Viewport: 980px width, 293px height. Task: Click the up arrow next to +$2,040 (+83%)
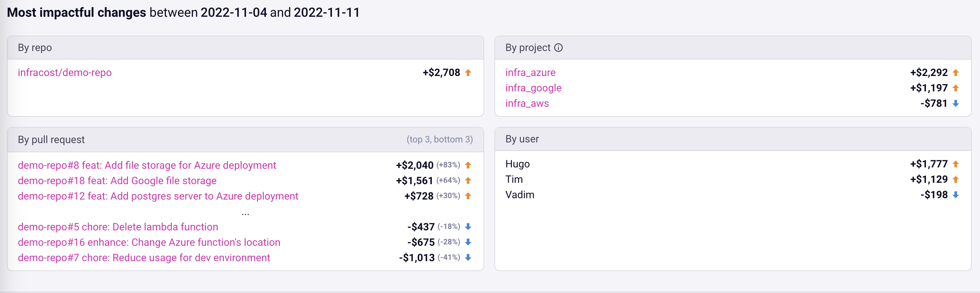pos(468,165)
